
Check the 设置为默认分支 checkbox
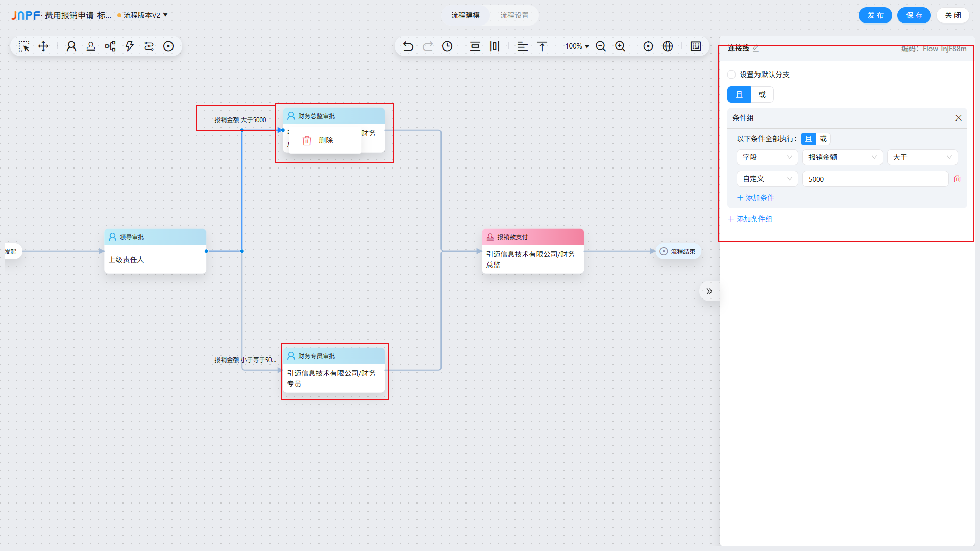(731, 75)
